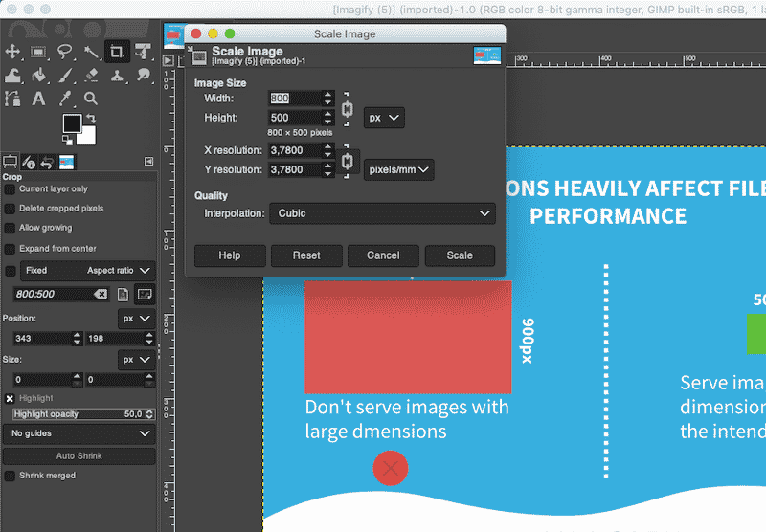Enable Shrink merged checkbox

(10, 476)
